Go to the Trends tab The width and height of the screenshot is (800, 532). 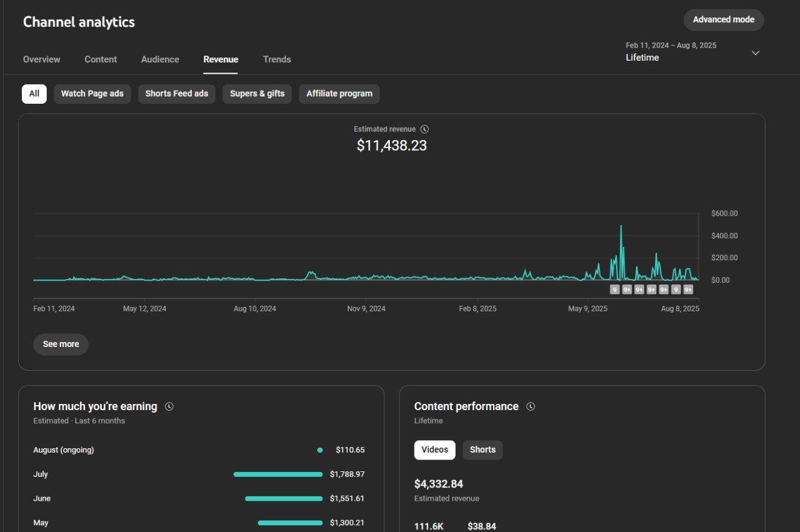(x=277, y=59)
